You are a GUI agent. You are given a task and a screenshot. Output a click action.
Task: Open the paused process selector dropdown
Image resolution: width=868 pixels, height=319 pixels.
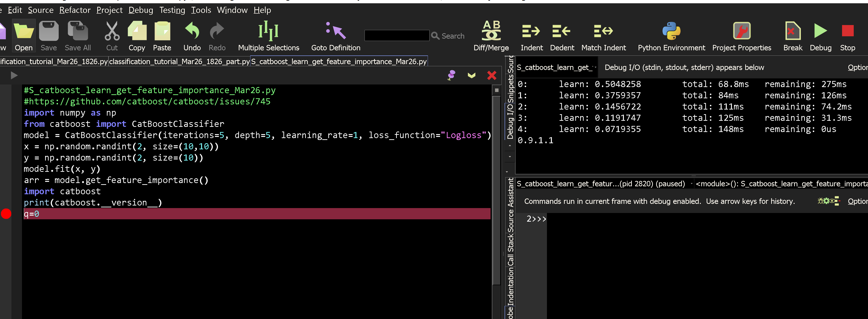tap(691, 184)
